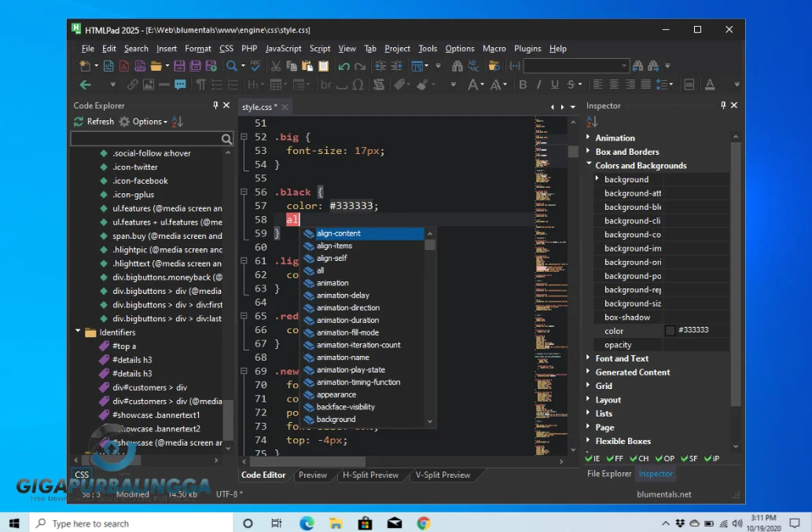This screenshot has height=532, width=812.
Task: Pin the Code Explorer panel
Action: pos(215,105)
